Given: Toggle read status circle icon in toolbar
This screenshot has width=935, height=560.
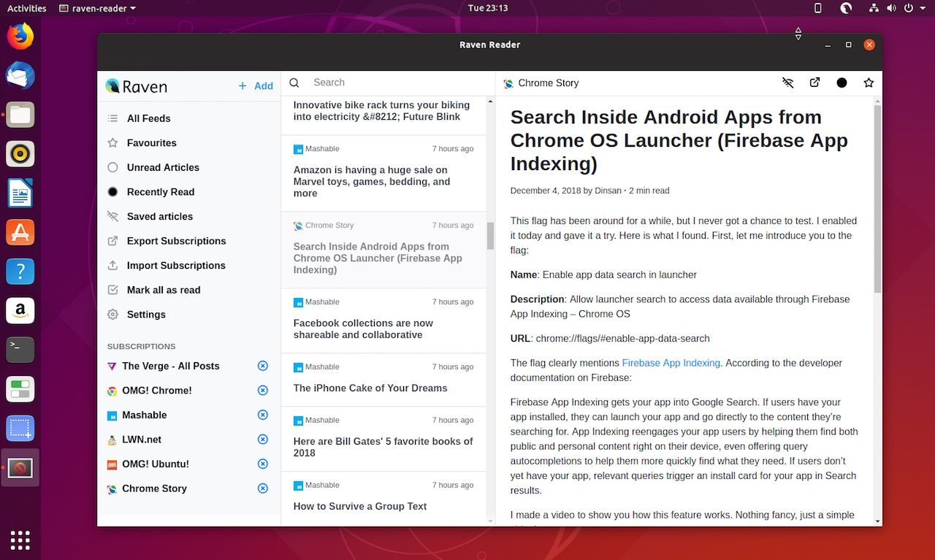Looking at the screenshot, I should (841, 83).
